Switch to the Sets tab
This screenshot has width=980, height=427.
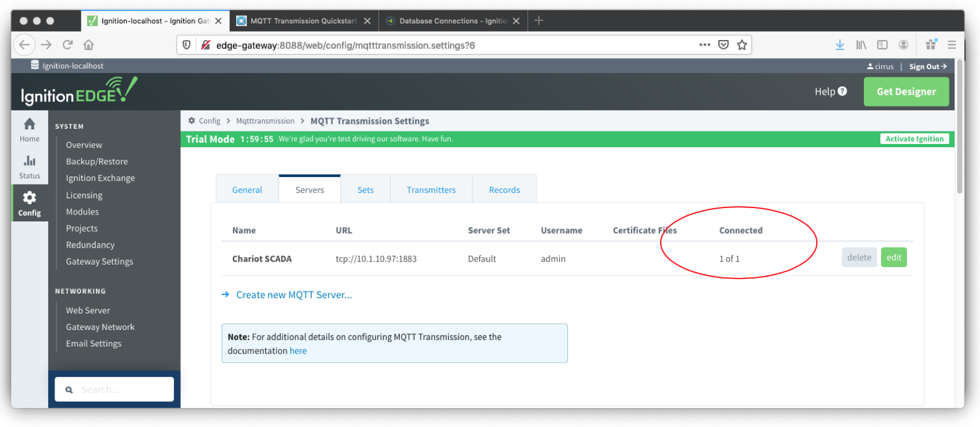coord(366,190)
